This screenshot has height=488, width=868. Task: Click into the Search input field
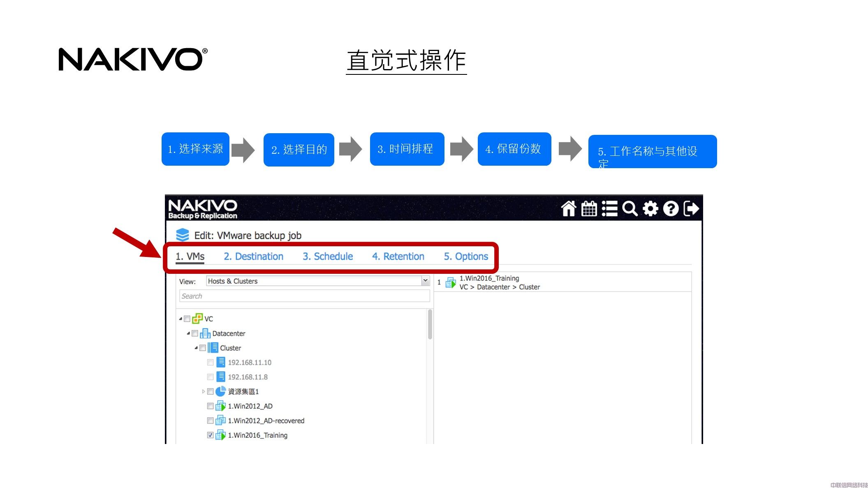304,296
